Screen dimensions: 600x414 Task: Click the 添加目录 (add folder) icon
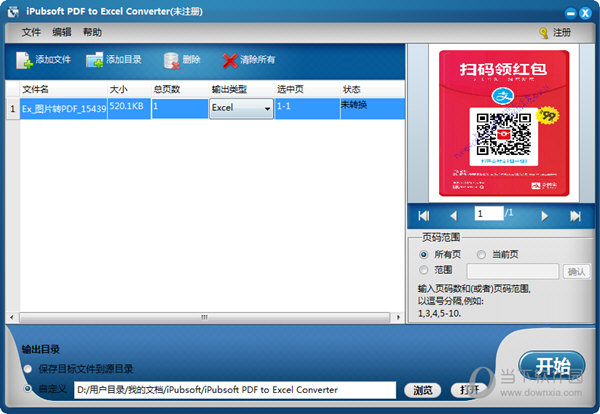click(95, 60)
